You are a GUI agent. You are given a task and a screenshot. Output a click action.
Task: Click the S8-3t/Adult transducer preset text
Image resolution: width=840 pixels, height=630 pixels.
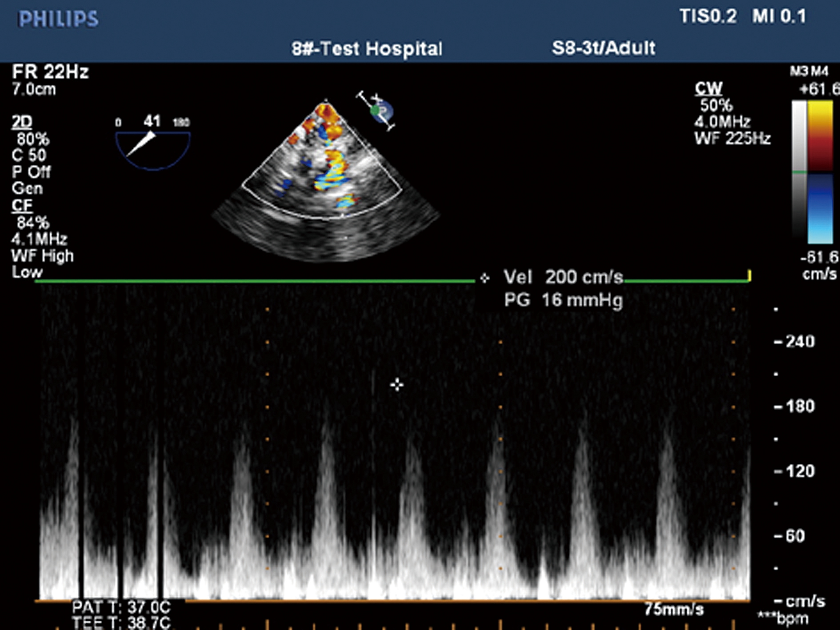point(604,48)
